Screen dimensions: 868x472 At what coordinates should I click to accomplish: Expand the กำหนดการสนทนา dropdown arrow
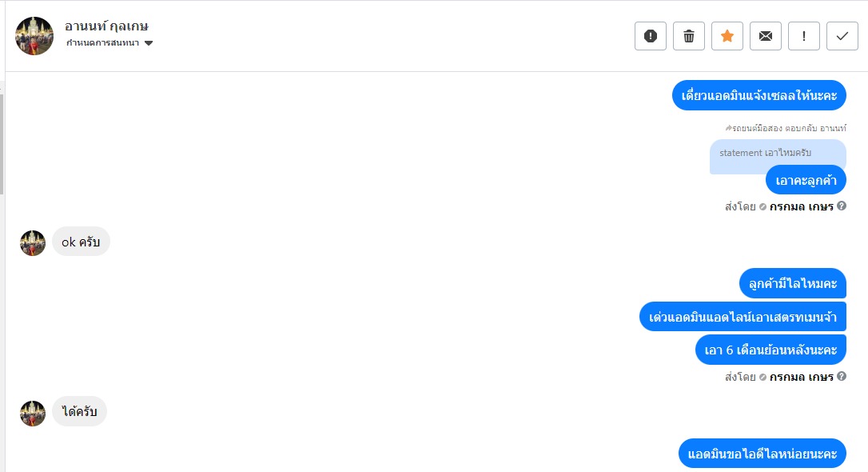point(149,43)
